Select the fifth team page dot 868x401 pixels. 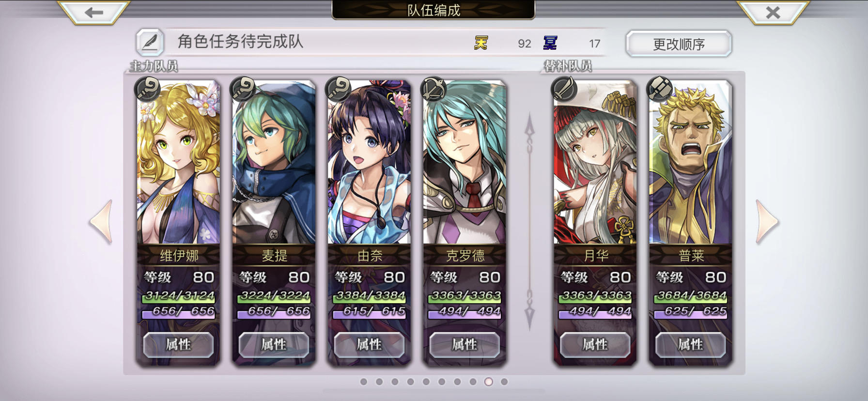pyautogui.click(x=426, y=382)
